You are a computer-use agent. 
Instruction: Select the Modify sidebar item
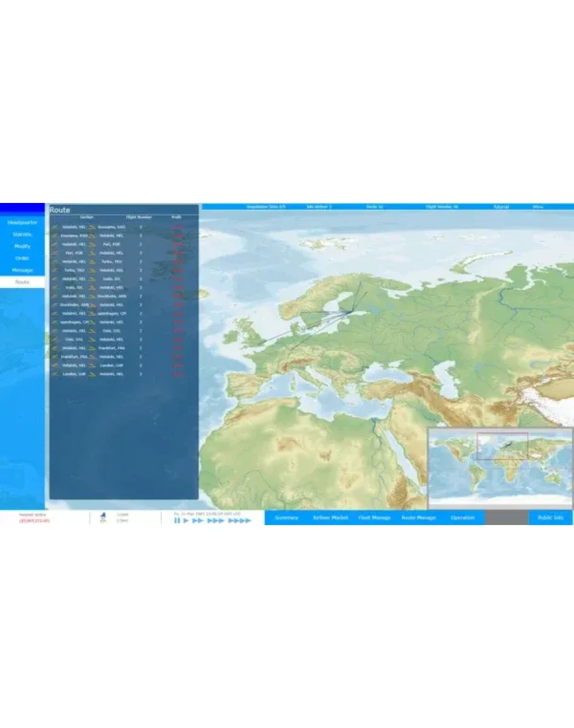[x=22, y=246]
